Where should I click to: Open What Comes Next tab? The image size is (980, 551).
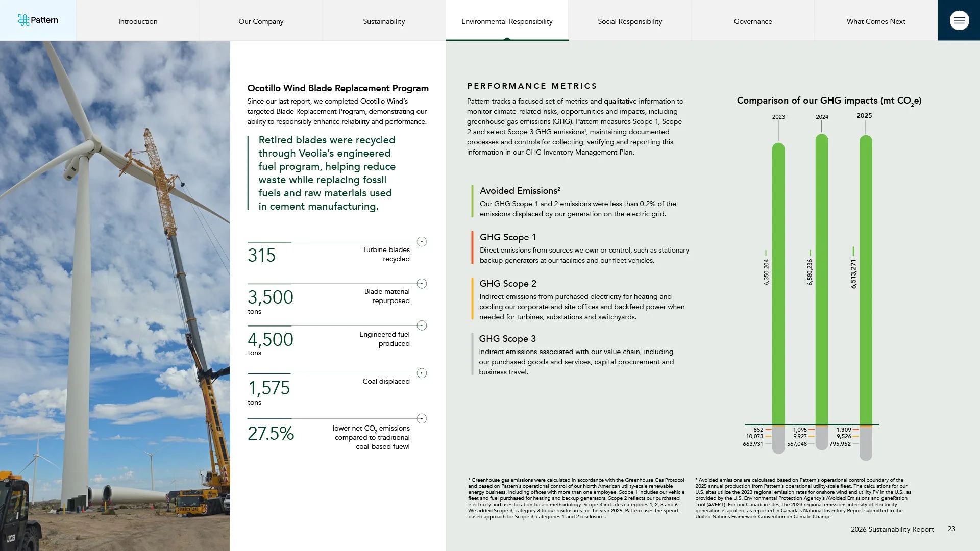click(876, 21)
